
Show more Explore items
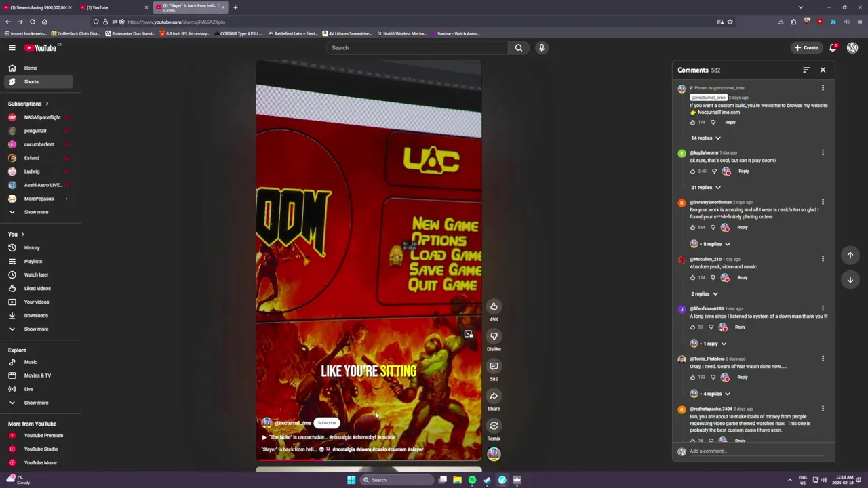pos(36,403)
